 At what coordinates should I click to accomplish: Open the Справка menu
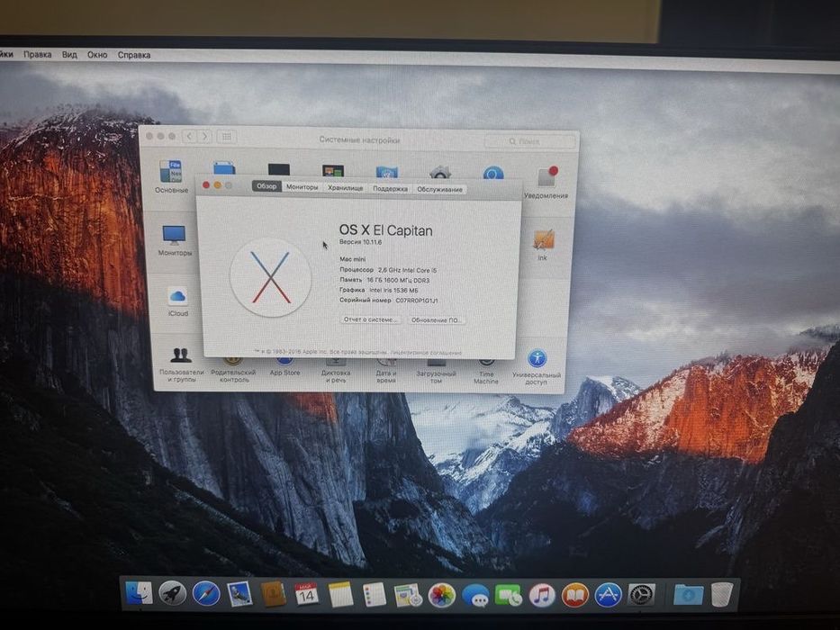[134, 55]
